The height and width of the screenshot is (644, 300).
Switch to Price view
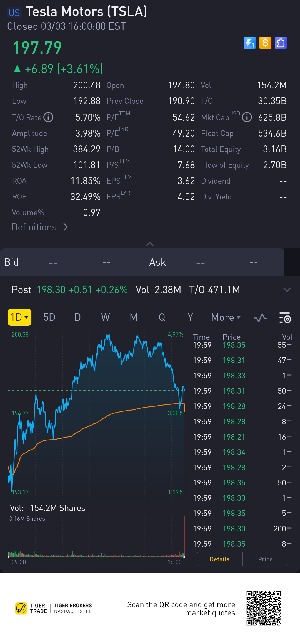[265, 559]
